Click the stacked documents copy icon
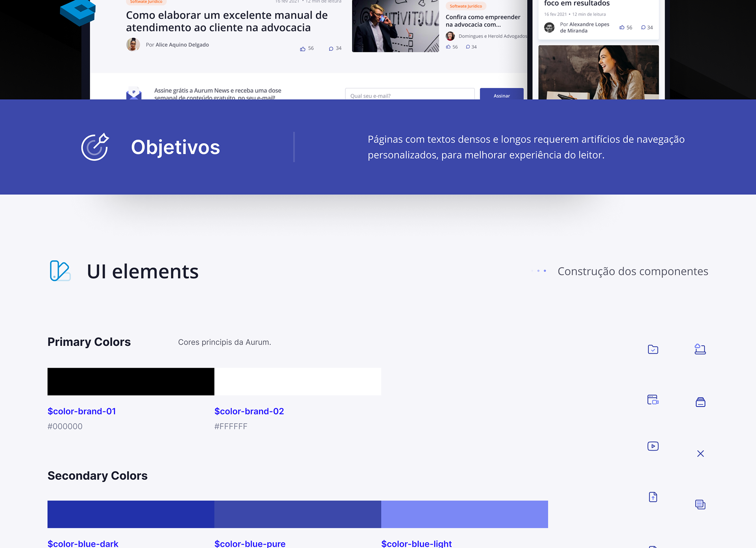 tap(700, 504)
